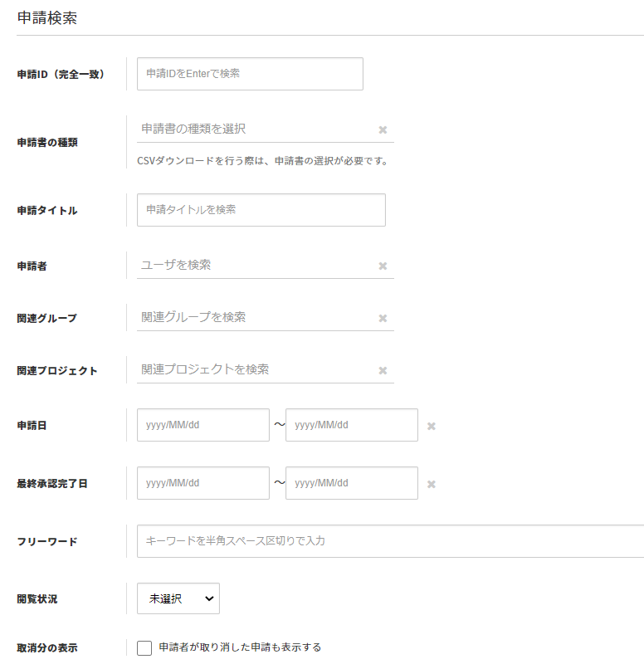Clear the 申請日 date range with x icon

click(x=432, y=427)
